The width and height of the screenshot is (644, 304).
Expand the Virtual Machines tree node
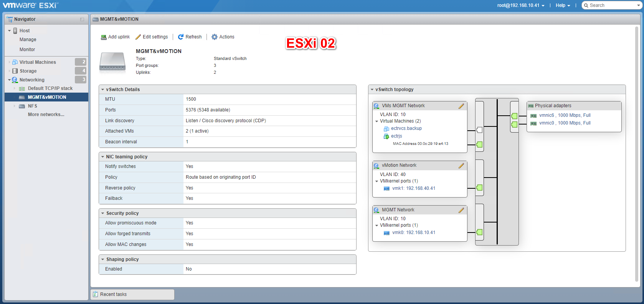click(10, 62)
